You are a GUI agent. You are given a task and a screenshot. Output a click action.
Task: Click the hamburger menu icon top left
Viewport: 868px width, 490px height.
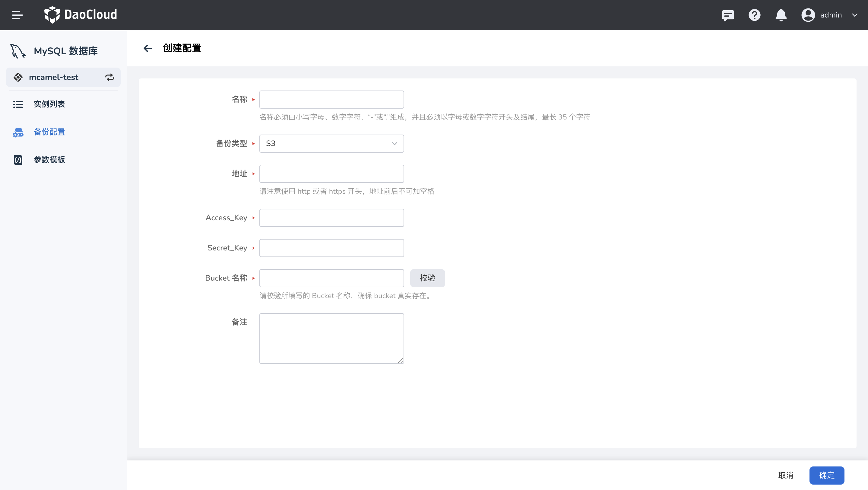(17, 14)
